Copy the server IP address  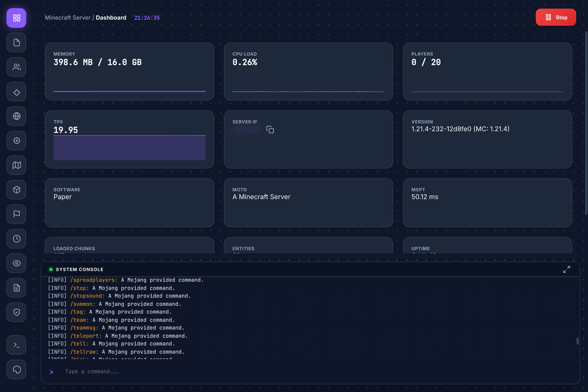pyautogui.click(x=270, y=129)
